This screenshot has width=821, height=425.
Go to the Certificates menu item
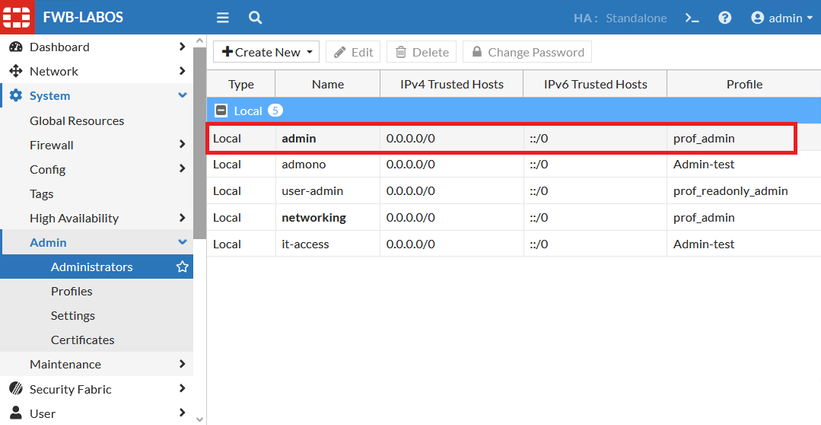pyautogui.click(x=82, y=340)
